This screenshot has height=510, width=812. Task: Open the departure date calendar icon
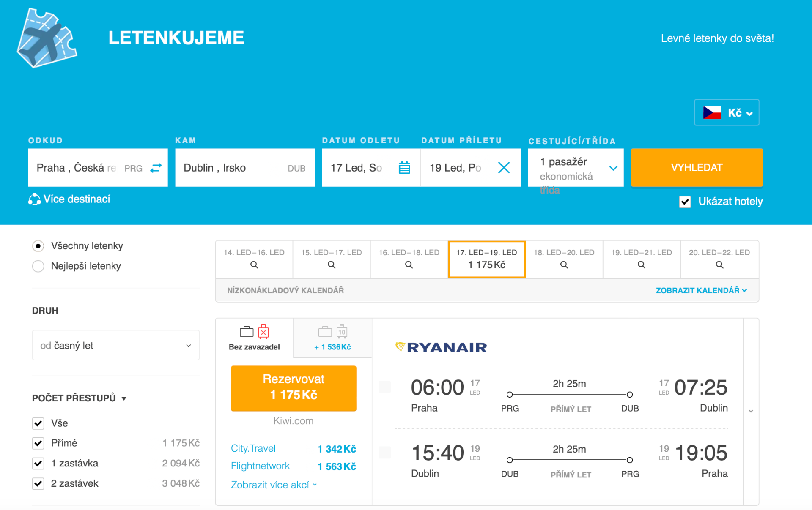click(x=404, y=168)
